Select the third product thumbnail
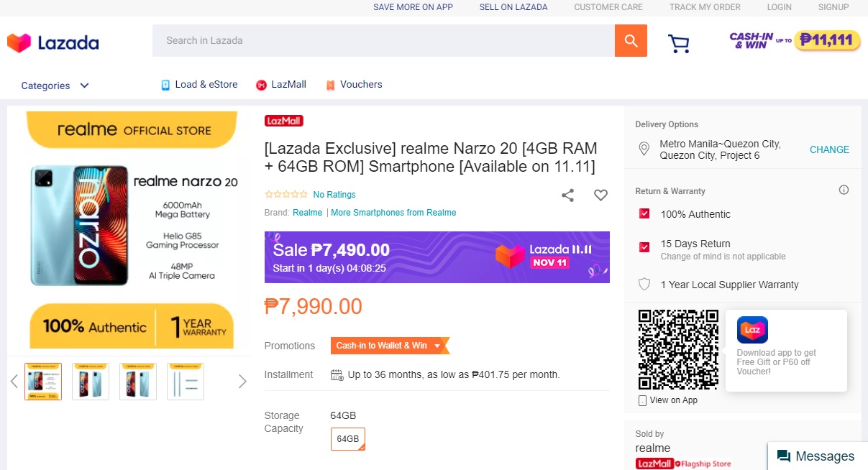 [138, 381]
